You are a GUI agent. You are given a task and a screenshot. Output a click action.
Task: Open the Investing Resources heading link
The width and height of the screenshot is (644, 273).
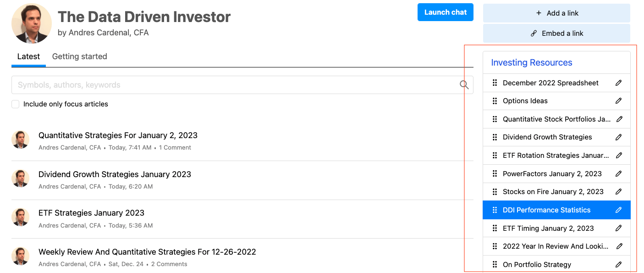click(x=532, y=62)
